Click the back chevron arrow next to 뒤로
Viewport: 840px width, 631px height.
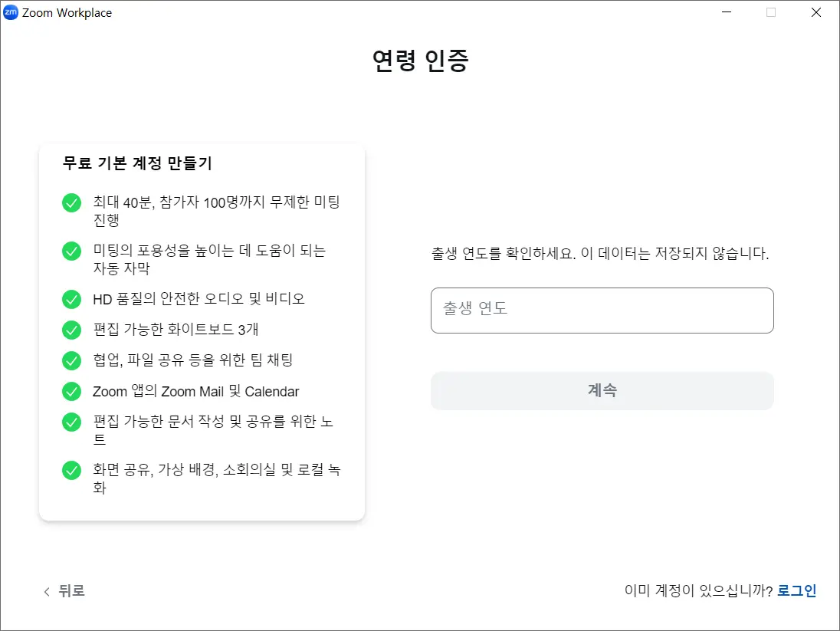coord(46,591)
